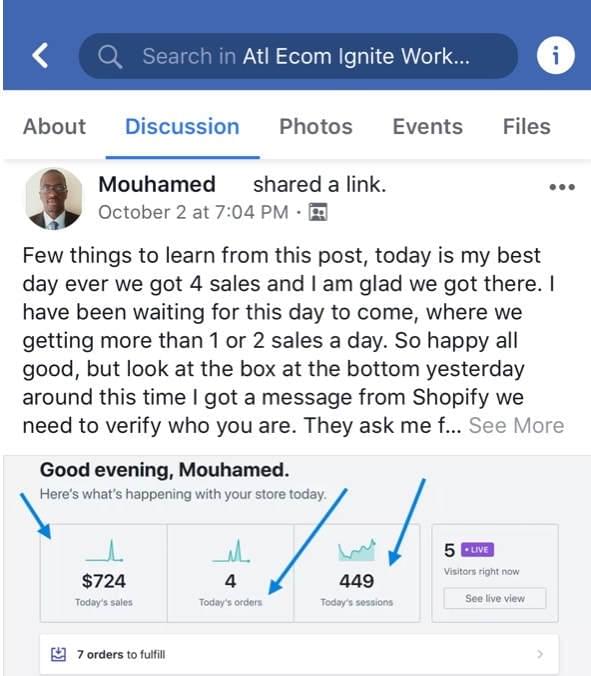This screenshot has width=591, height=676.
Task: Tap the back arrow icon
Action: tap(40, 56)
